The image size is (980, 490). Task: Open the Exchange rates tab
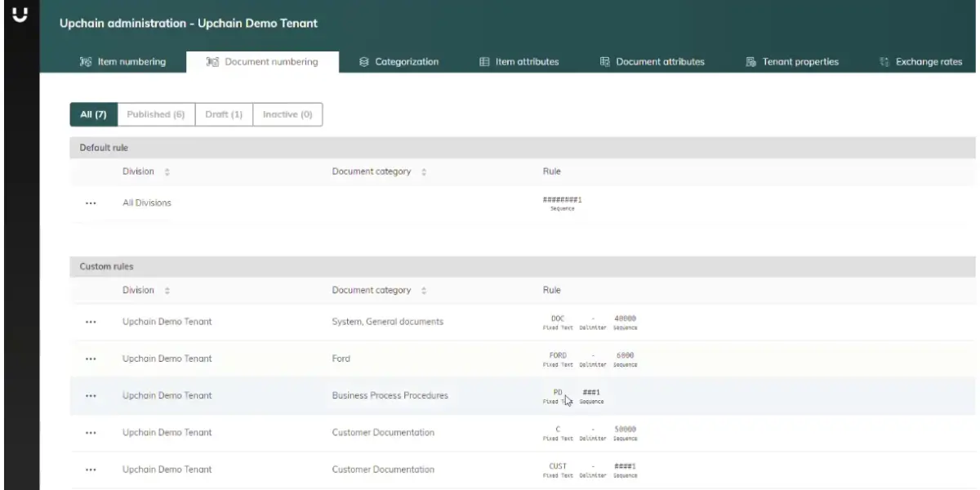coord(920,62)
